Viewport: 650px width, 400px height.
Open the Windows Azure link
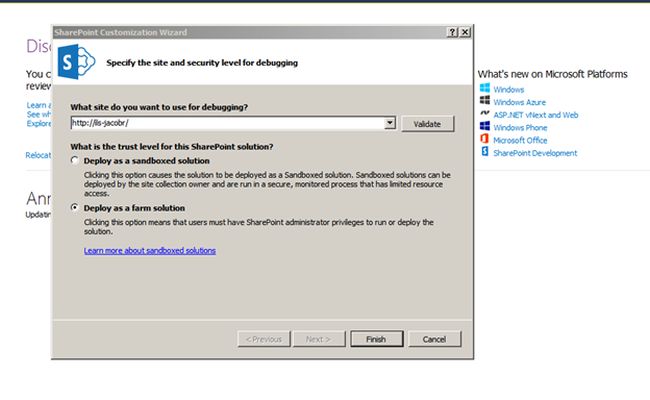[x=519, y=102]
